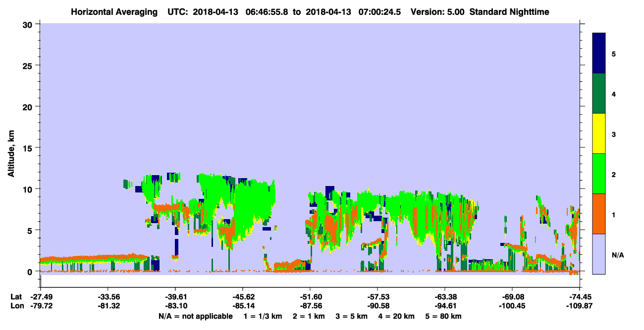Click the lavender N/A legend swatch
This screenshot has width=644, height=330.
point(599,254)
